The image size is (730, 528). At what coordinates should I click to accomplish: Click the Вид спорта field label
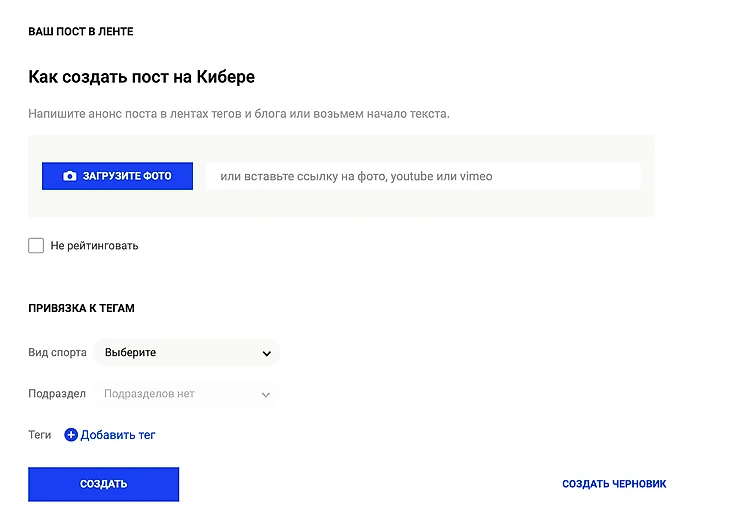coord(57,353)
